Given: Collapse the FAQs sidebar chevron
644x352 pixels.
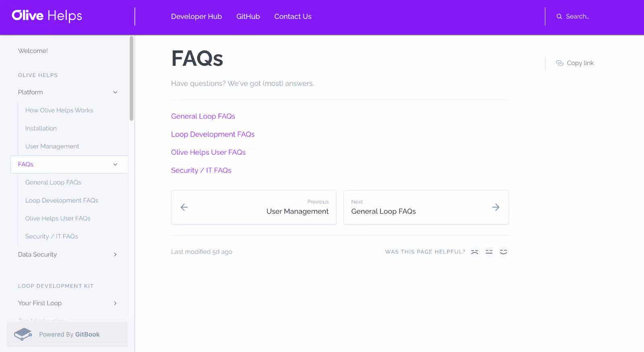Looking at the screenshot, I should click(115, 164).
